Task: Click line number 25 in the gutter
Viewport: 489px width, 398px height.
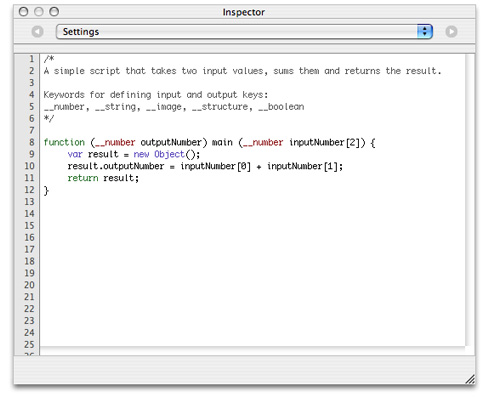Action: (x=29, y=344)
